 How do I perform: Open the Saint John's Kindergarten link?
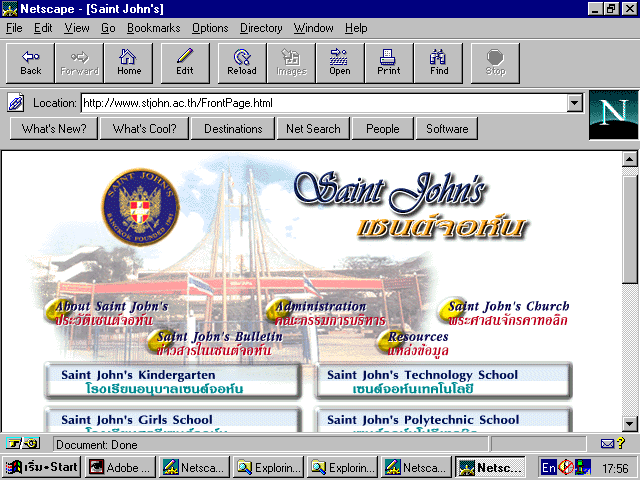(173, 381)
